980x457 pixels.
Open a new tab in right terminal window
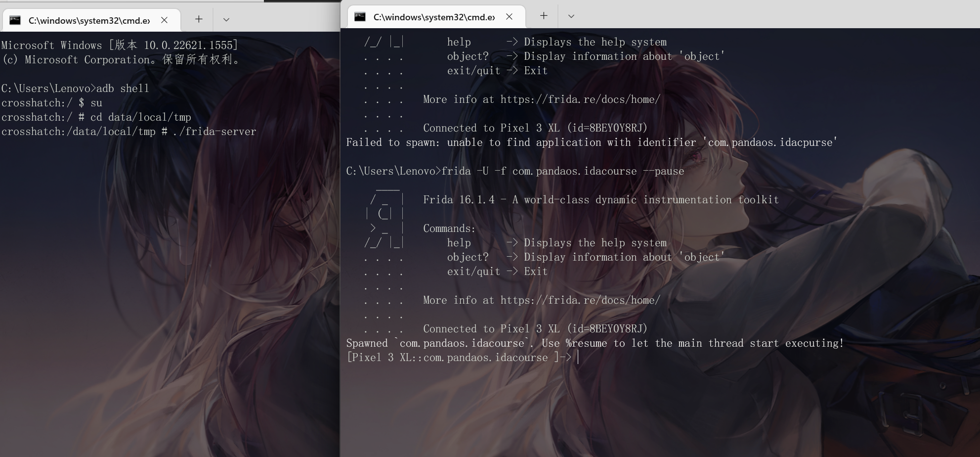(x=544, y=16)
